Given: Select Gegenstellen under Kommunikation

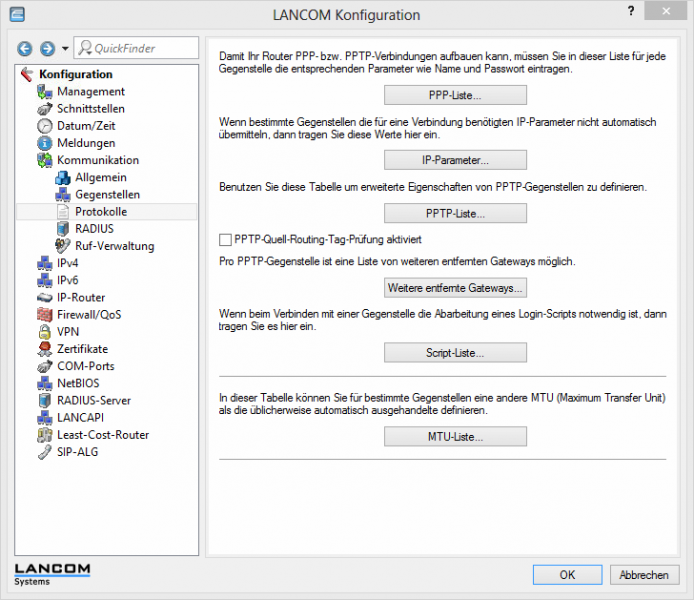Looking at the screenshot, I should [x=107, y=194].
